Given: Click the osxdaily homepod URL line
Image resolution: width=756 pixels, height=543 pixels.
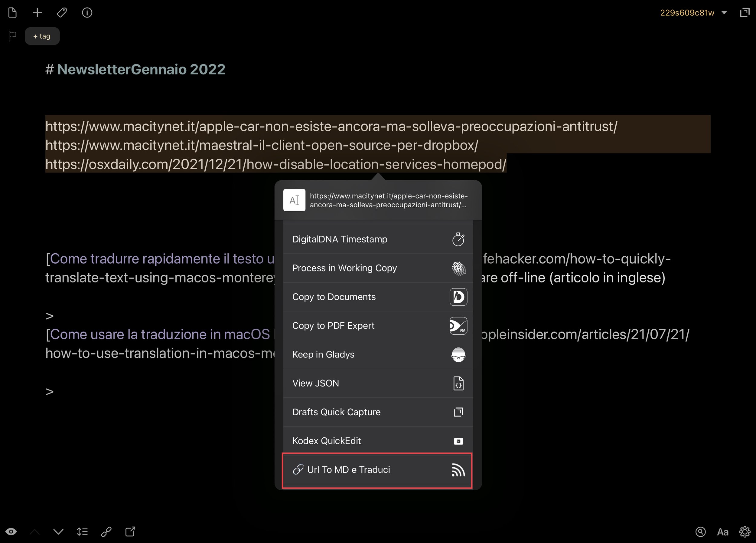Looking at the screenshot, I should 276,164.
